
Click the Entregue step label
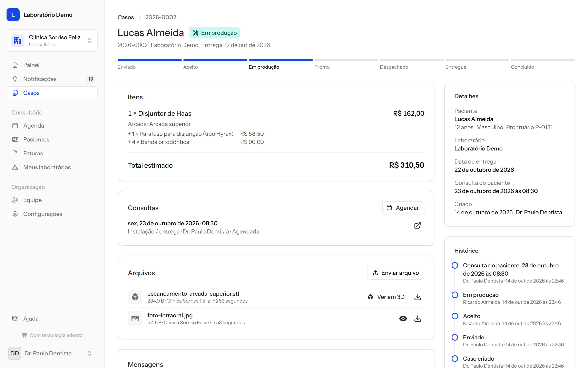click(x=456, y=67)
